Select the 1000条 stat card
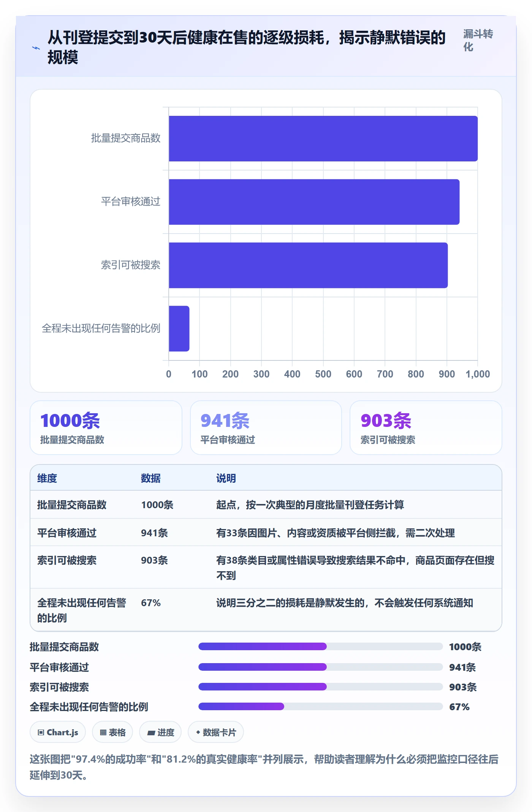Viewport: 532px width, 812px height. 106,428
